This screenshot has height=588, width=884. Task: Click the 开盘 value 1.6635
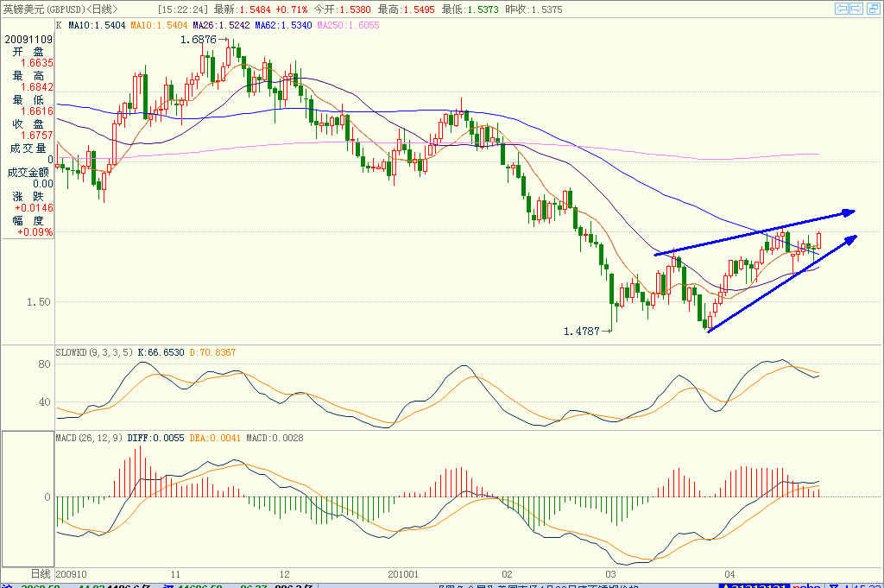tap(36, 62)
